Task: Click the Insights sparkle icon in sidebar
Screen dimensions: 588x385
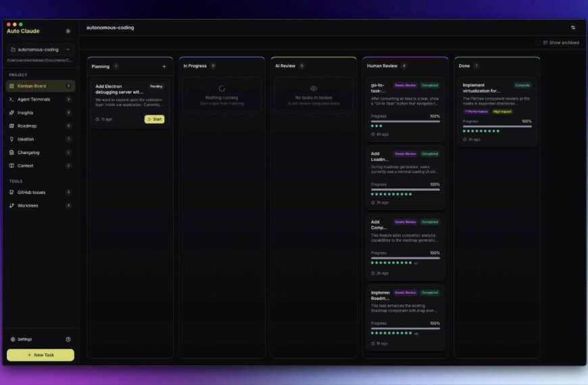Action: [11, 113]
